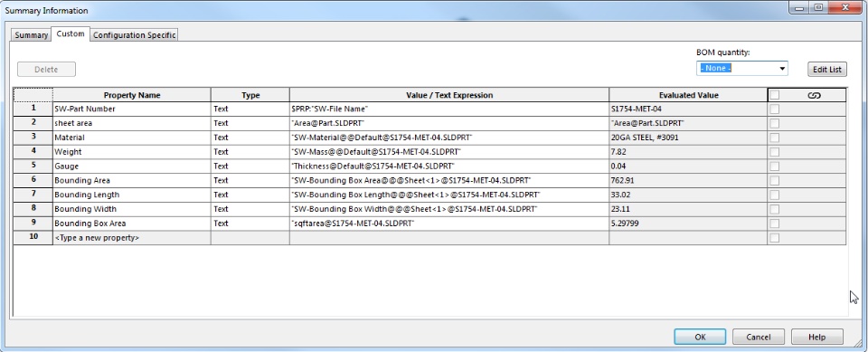Click the Value / Text Expression header
Viewport: 868px width, 352px height.
(449, 95)
